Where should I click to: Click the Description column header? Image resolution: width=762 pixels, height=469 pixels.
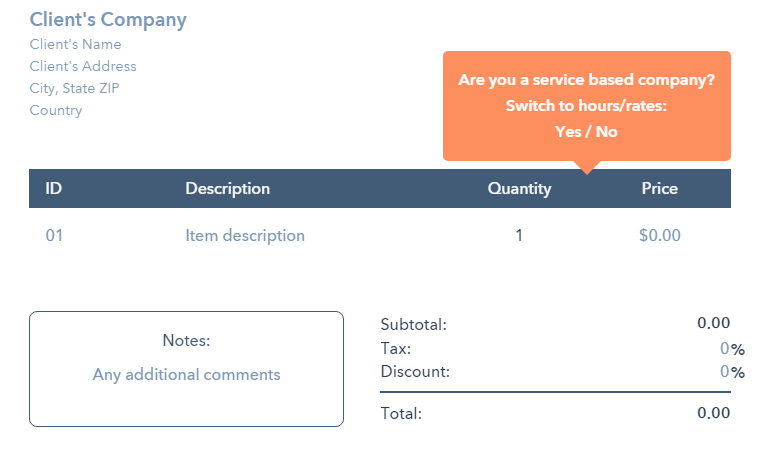tap(227, 189)
